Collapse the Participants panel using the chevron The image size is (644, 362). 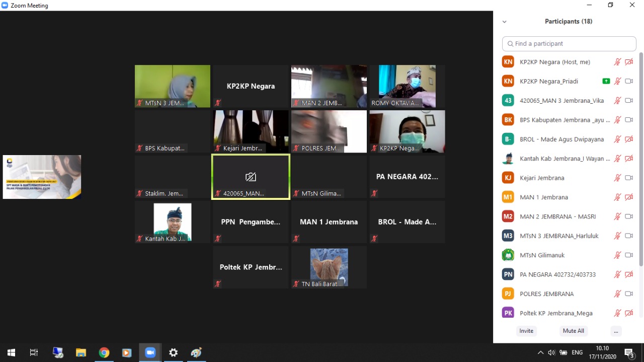coord(504,22)
